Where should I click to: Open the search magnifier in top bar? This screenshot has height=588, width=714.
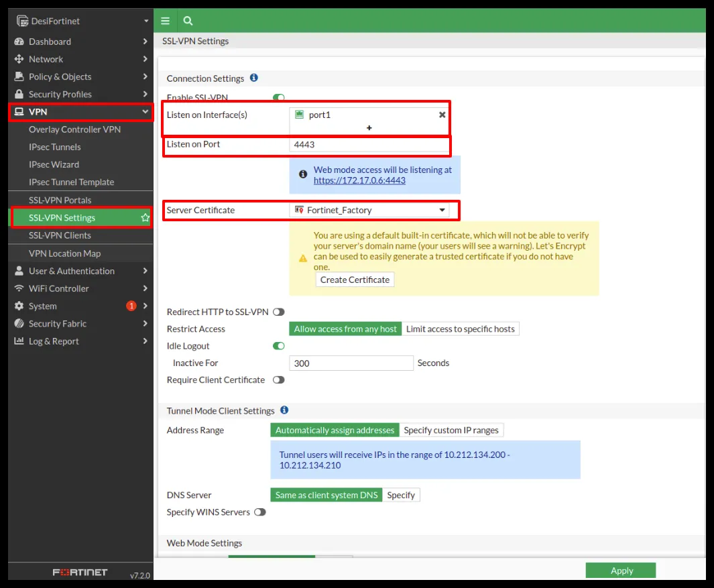click(188, 21)
